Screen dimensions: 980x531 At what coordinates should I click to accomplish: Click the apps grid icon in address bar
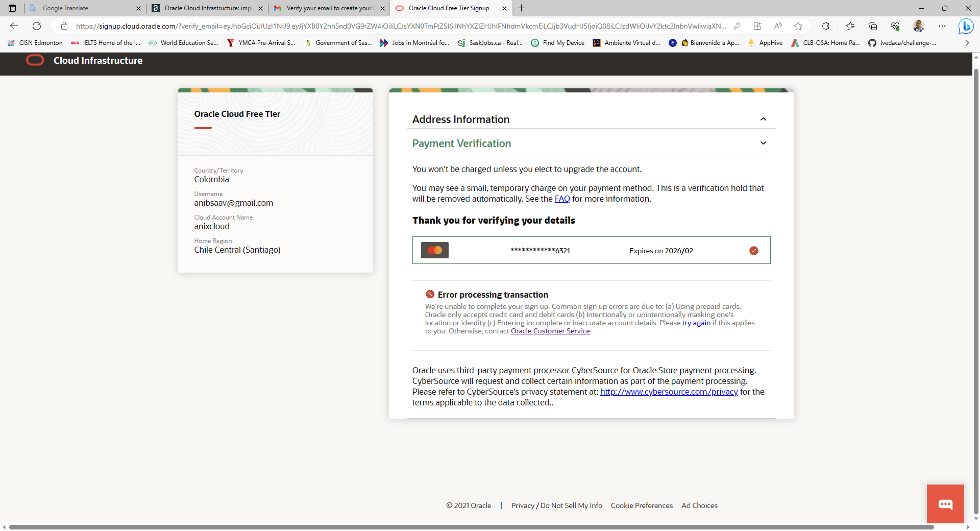pyautogui.click(x=757, y=26)
